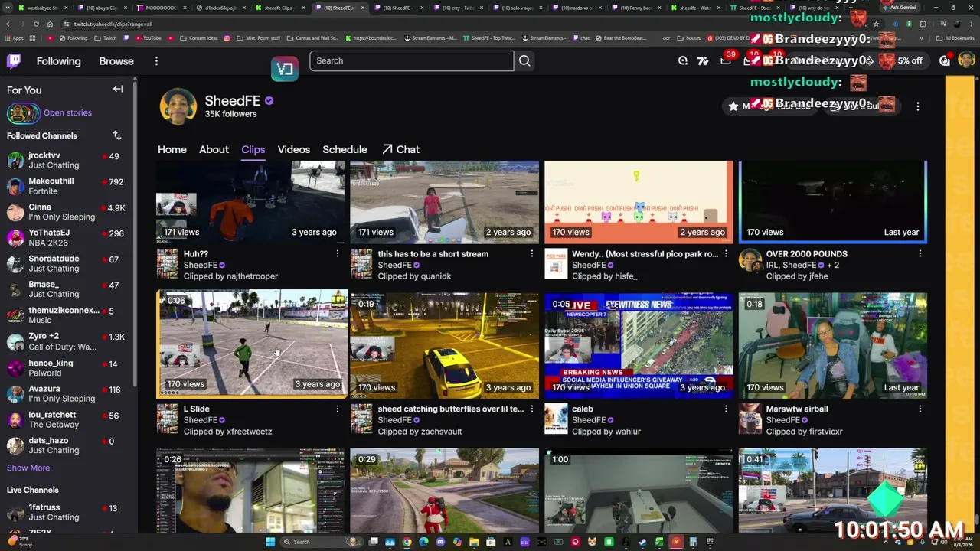Open the top navigation three-dot menu
The image size is (980, 551).
click(x=156, y=61)
